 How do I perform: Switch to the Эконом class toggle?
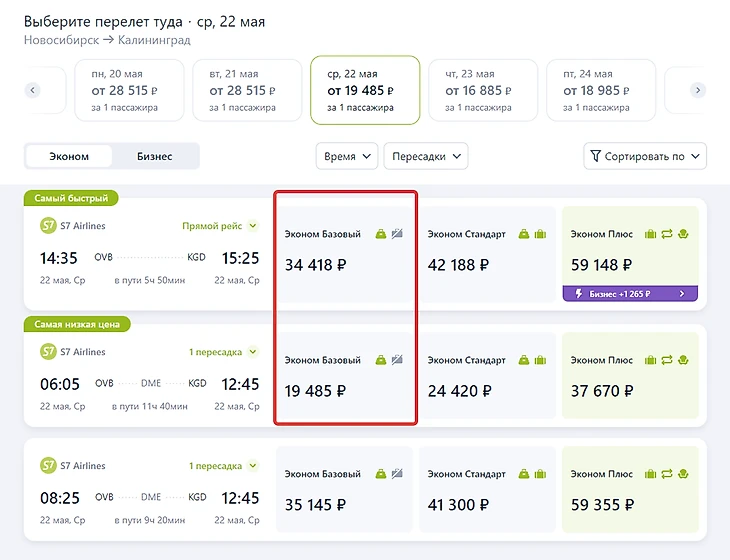70,156
